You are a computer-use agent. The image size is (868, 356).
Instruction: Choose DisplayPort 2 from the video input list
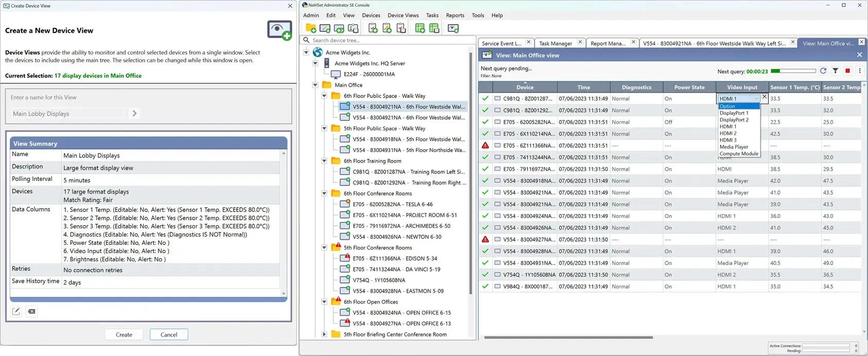(x=734, y=120)
